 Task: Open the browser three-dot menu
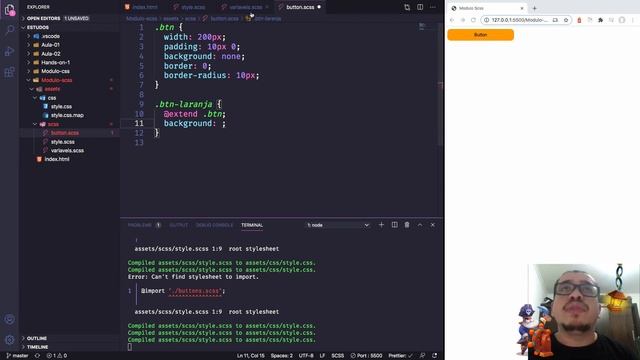tap(633, 20)
